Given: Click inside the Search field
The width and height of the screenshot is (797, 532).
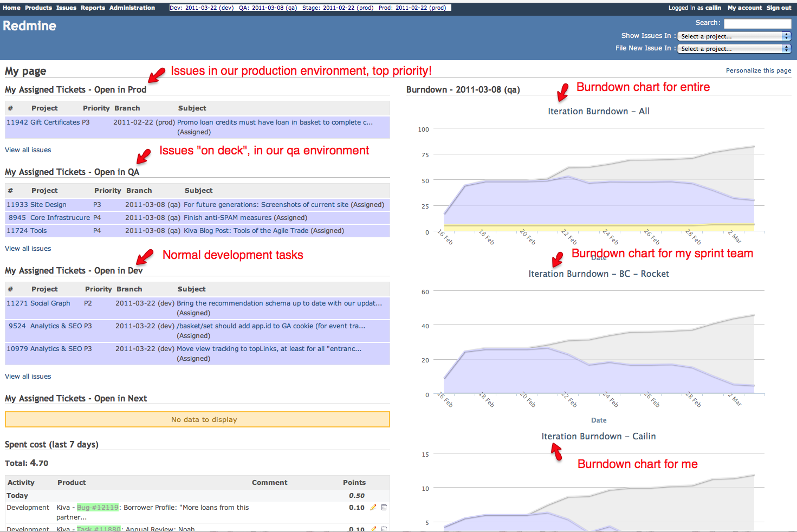Looking at the screenshot, I should tap(757, 23).
